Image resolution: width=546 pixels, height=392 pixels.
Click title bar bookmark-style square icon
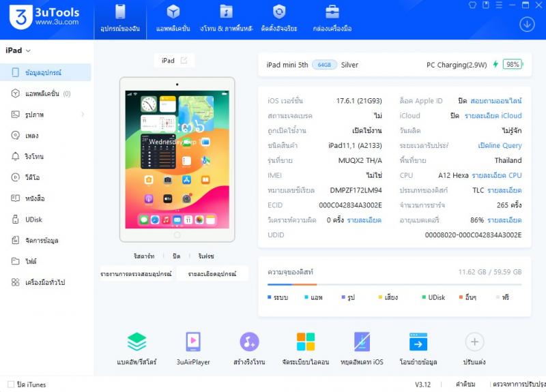click(486, 5)
